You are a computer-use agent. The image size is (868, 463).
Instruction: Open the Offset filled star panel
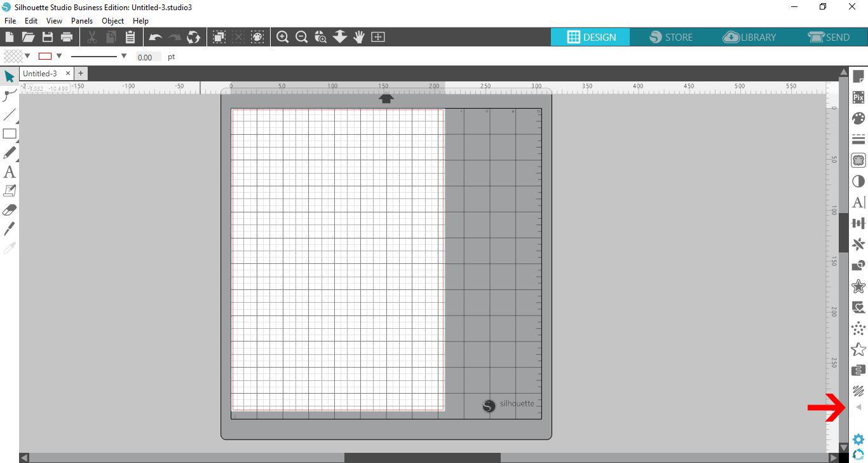(x=858, y=286)
